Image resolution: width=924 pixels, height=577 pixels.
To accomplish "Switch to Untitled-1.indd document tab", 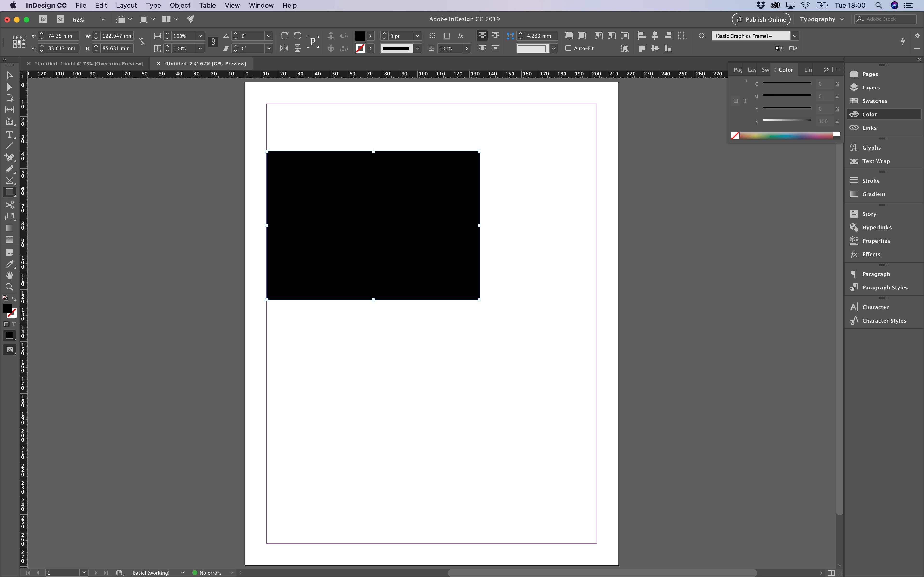I will tap(89, 63).
